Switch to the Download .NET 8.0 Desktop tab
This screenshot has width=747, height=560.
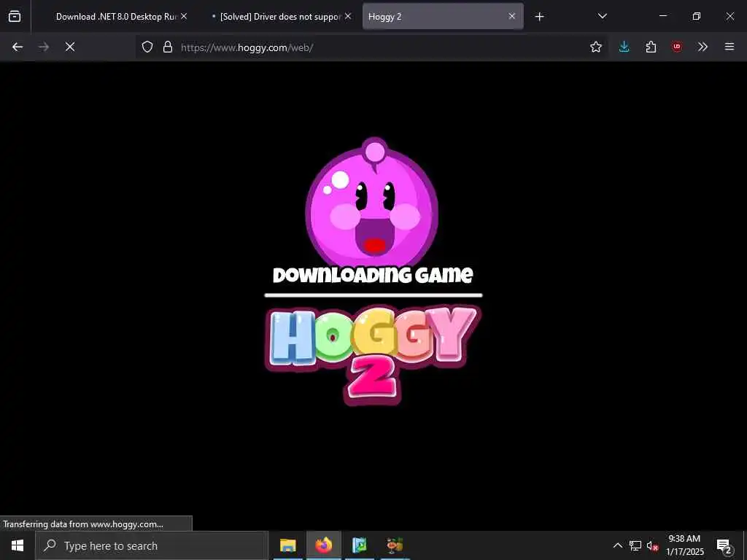115,17
